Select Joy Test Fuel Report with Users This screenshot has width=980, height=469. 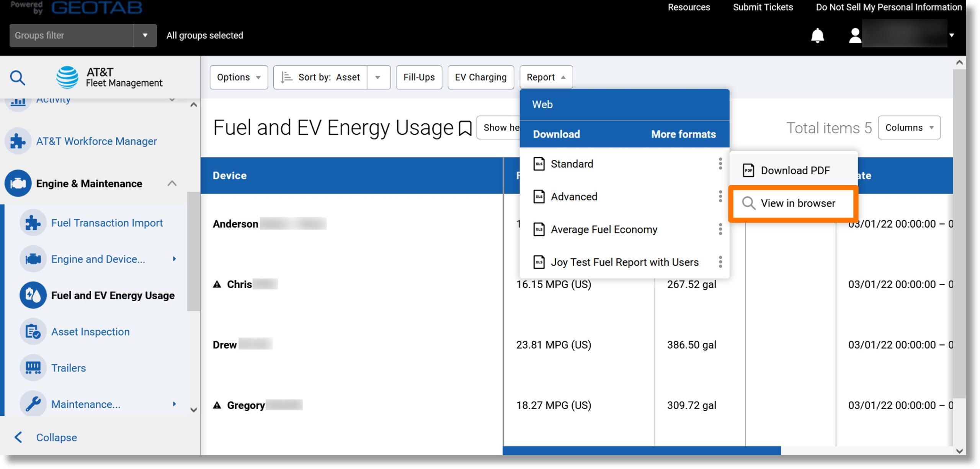click(625, 262)
